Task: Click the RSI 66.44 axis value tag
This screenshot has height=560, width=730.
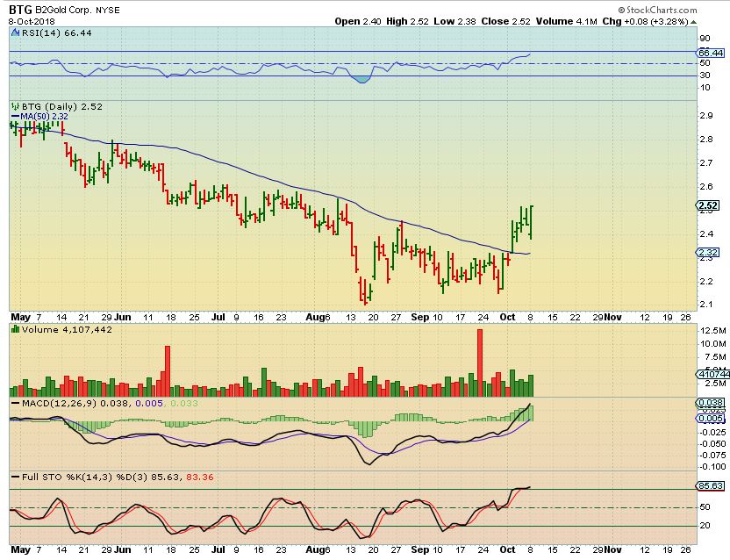Action: 711,54
